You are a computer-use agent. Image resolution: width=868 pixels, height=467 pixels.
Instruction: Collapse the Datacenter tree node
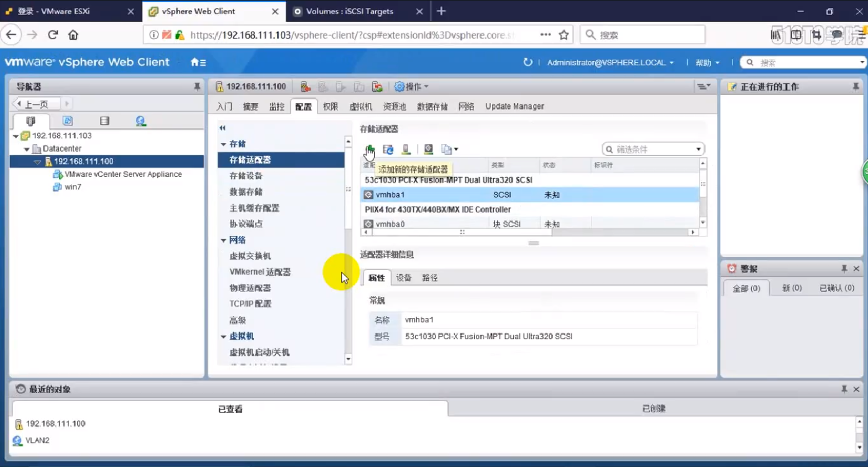pos(27,149)
